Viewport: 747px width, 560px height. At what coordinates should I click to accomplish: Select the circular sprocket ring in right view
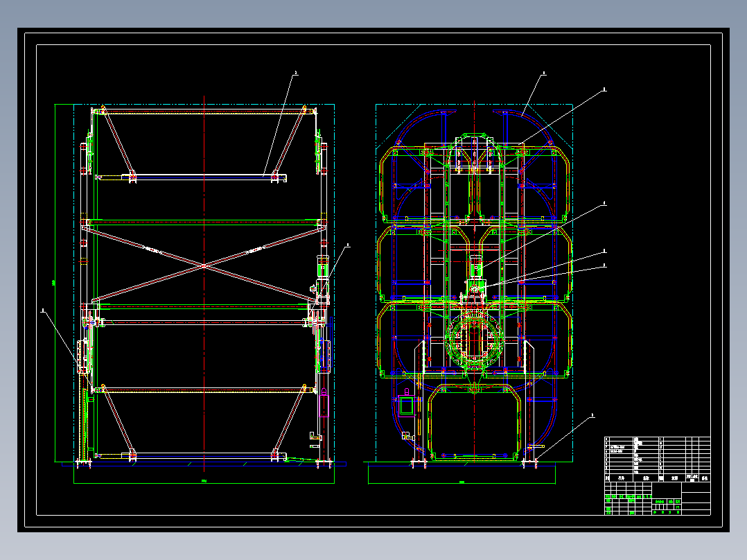(x=474, y=341)
